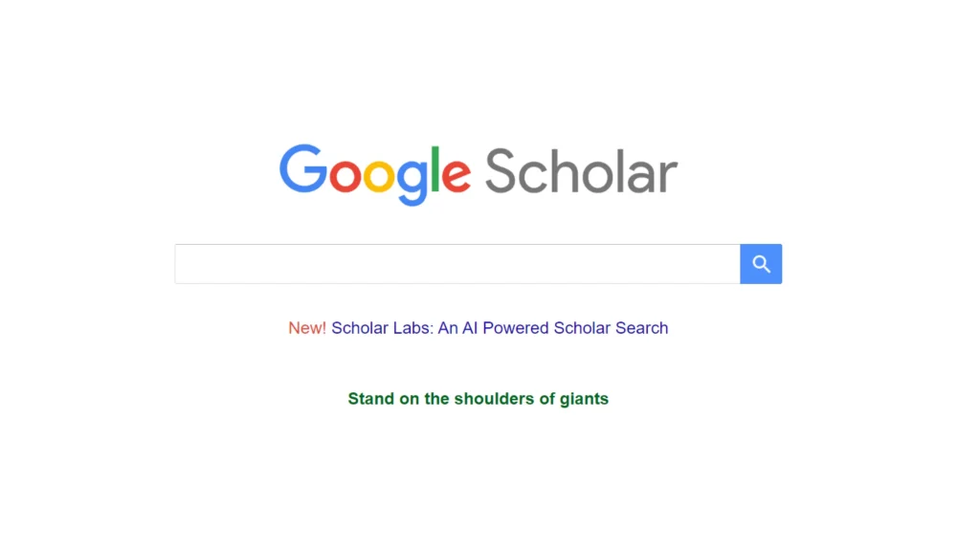This screenshot has width=980, height=551.
Task: Click the Stand on the shoulders of giants tagline
Action: click(478, 399)
